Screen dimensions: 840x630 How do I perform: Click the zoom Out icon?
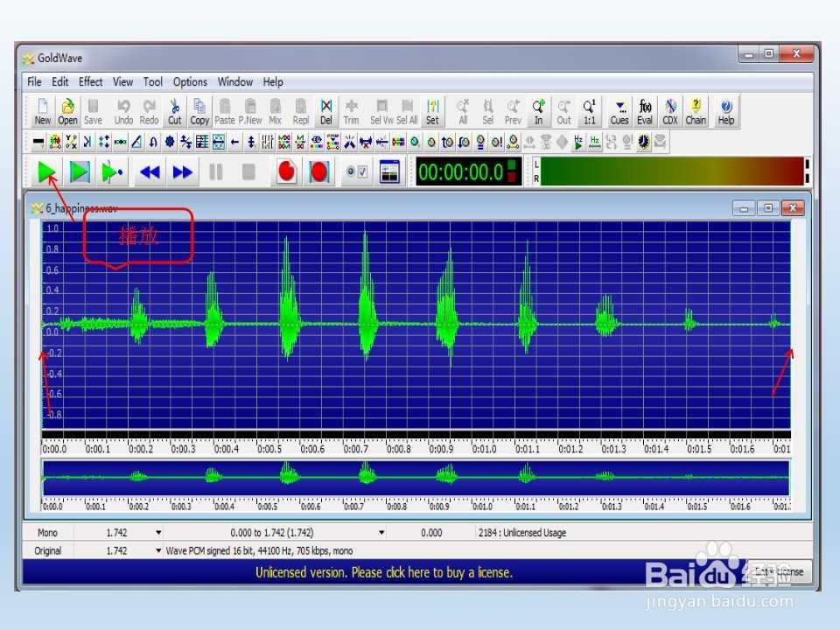563,112
